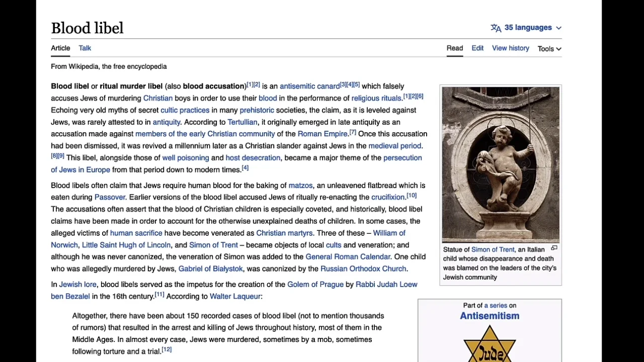Click the language translation icon
Viewport: 644px width, 362px height.
[x=496, y=28]
